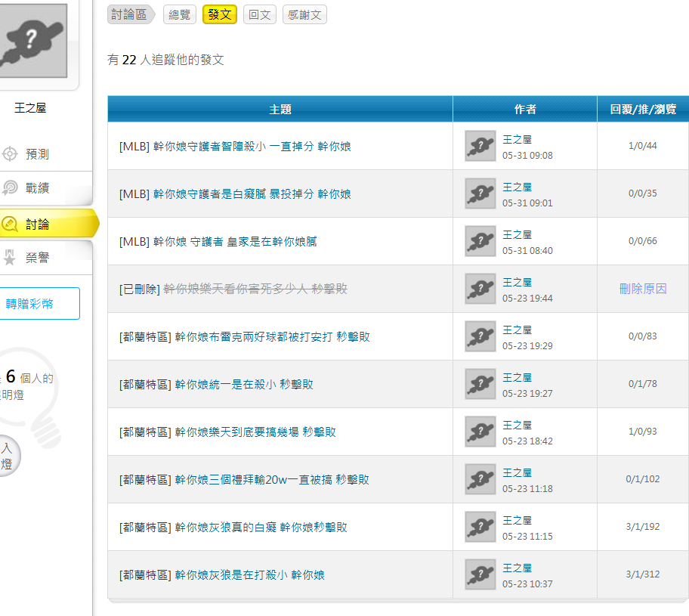Click author name 王之屋 above 05-23 10:37

(x=518, y=568)
